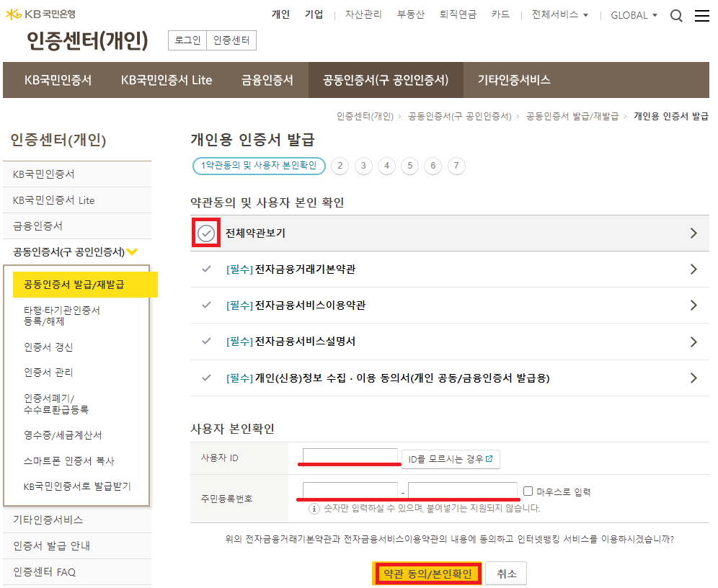Open 부동산 in top navigation
Viewport: 718px width, 588px height.
[x=410, y=14]
